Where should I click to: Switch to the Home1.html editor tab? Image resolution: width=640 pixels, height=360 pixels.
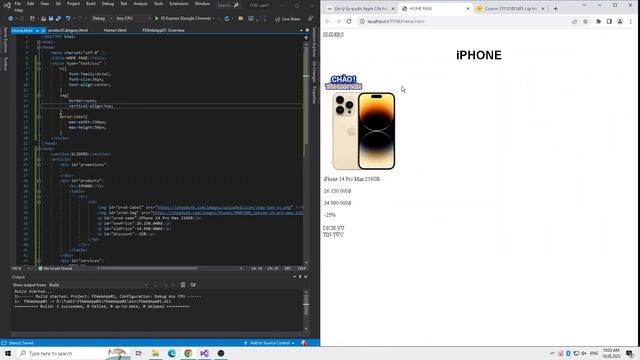115,30
